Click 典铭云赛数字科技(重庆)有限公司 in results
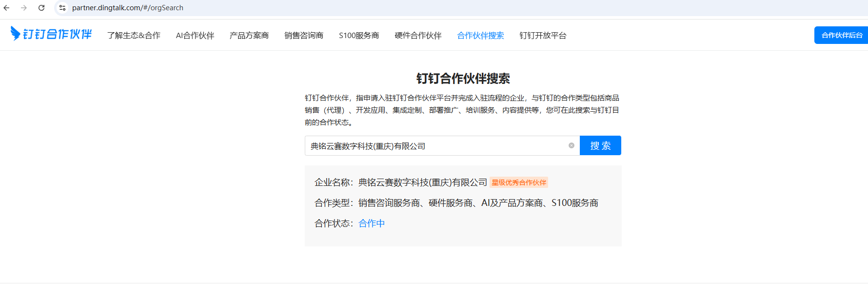Screen dimensions: 868x284 [x=423, y=183]
